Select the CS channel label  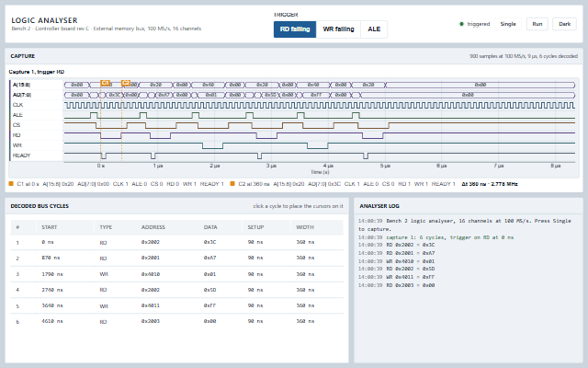17,125
